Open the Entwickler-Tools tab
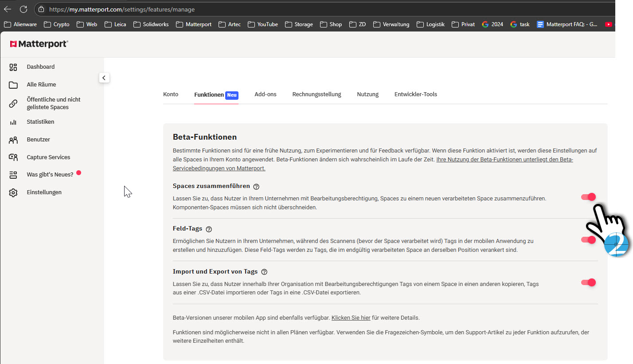Image resolution: width=633 pixels, height=364 pixels. click(416, 94)
